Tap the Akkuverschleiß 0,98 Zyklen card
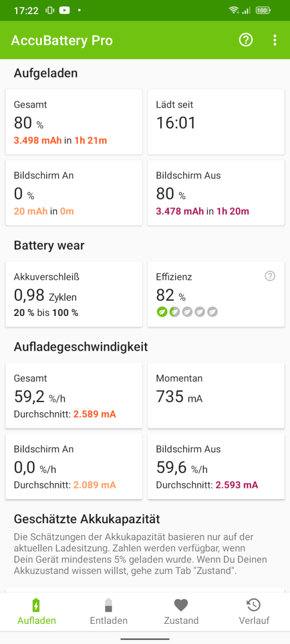This screenshot has height=644, width=290. [74, 294]
